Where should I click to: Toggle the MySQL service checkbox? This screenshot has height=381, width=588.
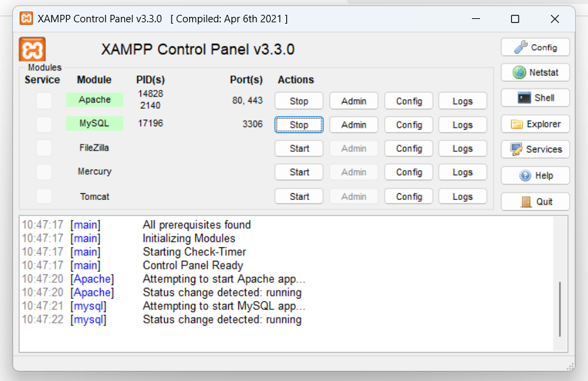pyautogui.click(x=44, y=124)
